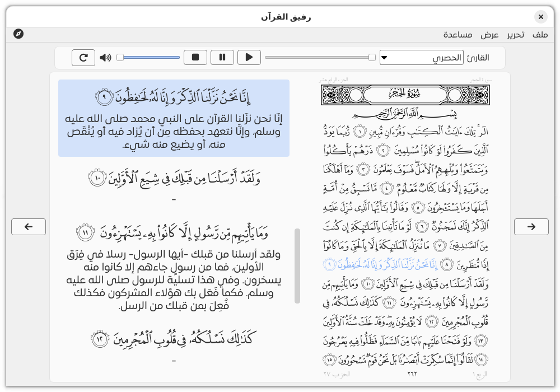This screenshot has width=560, height=392.
Task: Stop the recitation playback
Action: (195, 57)
